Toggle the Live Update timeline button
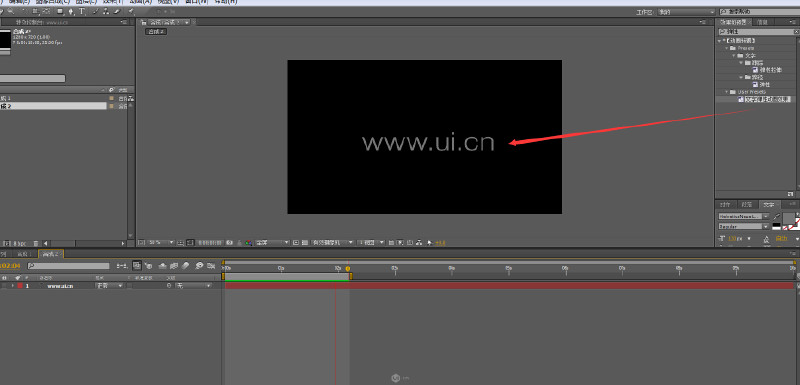 pos(137,266)
